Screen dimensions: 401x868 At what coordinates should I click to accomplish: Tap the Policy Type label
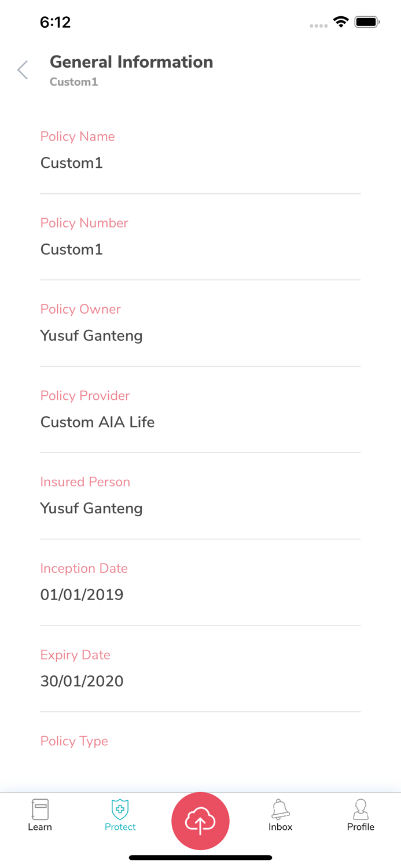tap(74, 741)
